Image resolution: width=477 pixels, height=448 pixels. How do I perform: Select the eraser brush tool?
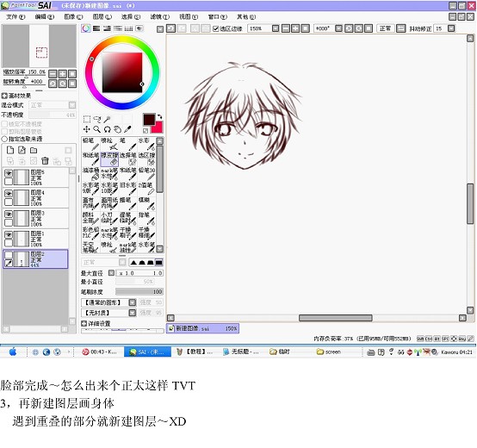point(109,159)
